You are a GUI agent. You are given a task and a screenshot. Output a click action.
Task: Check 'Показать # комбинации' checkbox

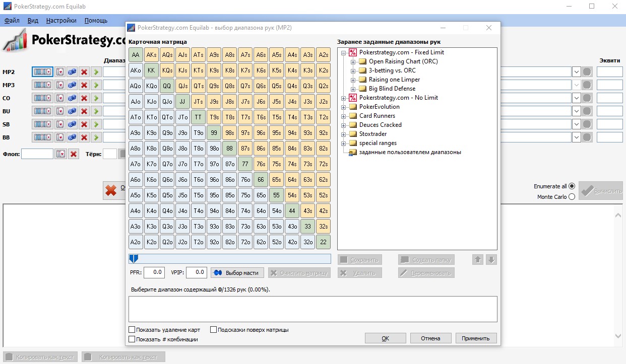click(132, 339)
